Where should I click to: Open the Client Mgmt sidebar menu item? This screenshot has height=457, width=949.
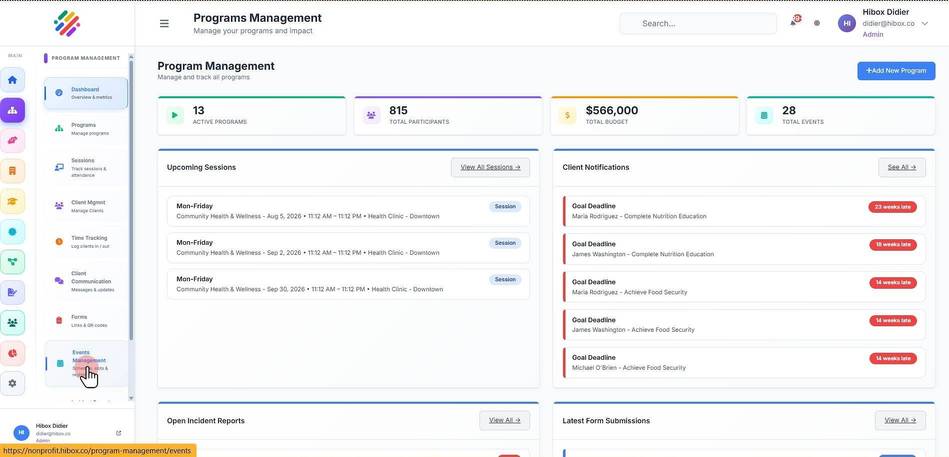coord(86,206)
